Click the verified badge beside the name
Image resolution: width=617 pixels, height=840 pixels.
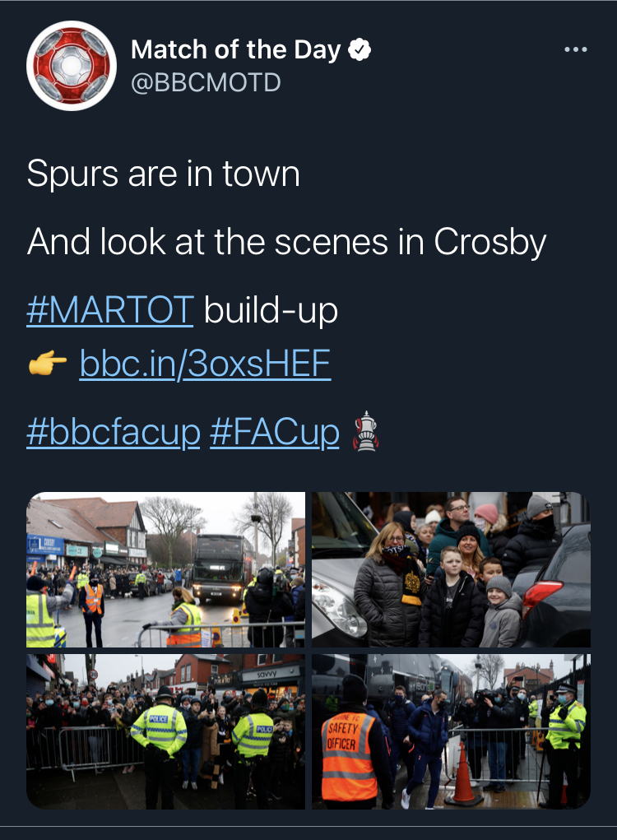pos(359,51)
